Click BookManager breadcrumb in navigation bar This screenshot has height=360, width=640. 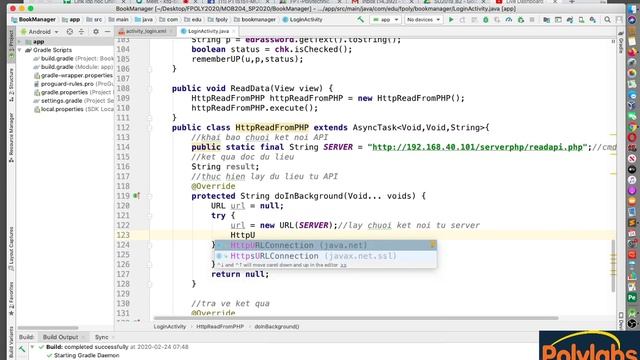pyautogui.click(x=33, y=20)
